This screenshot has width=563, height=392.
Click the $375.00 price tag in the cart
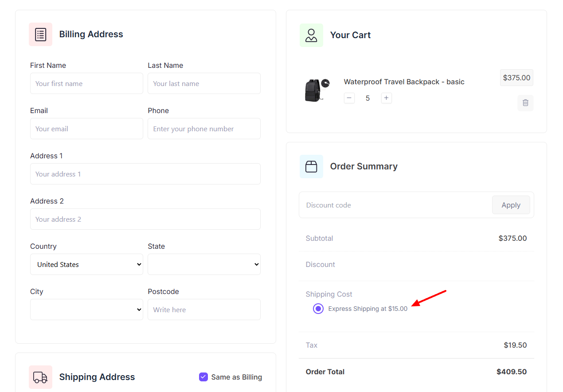click(x=516, y=78)
